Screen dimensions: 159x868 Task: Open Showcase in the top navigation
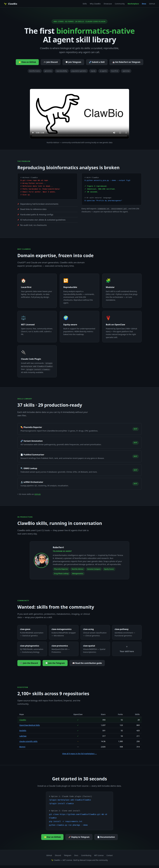click(x=108, y=4)
